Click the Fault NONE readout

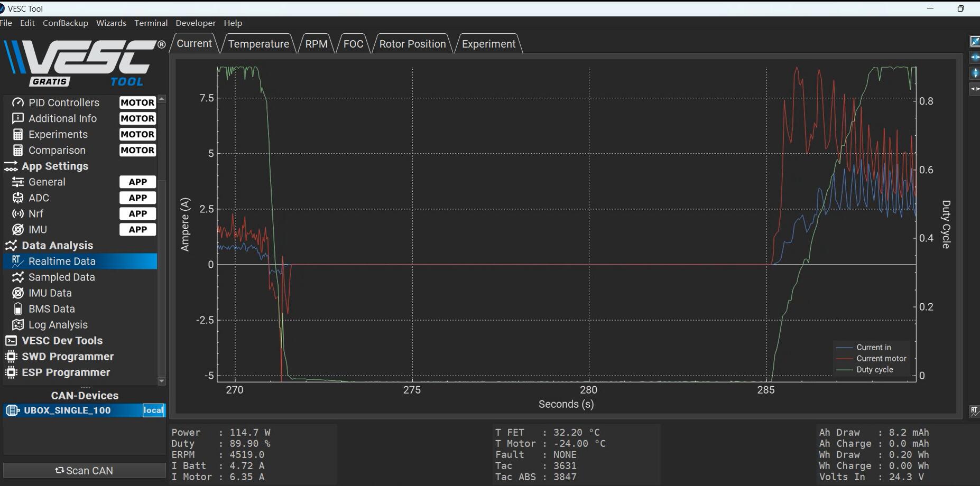(x=536, y=455)
